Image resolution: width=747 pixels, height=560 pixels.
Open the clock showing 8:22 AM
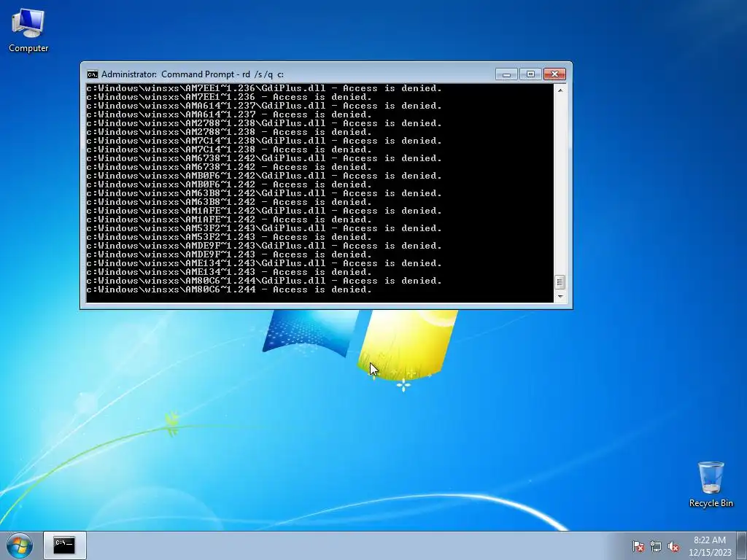pos(709,540)
